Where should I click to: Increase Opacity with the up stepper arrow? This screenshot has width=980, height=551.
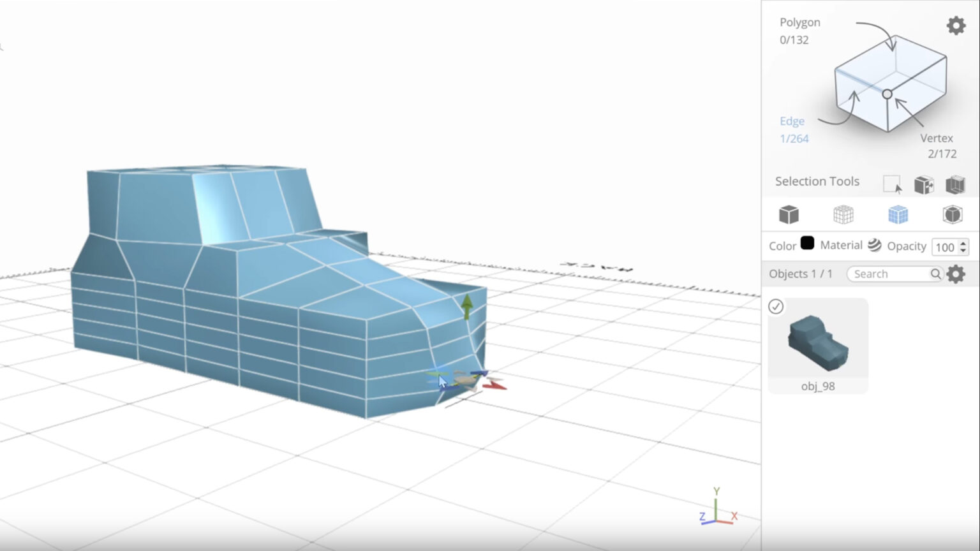click(962, 244)
